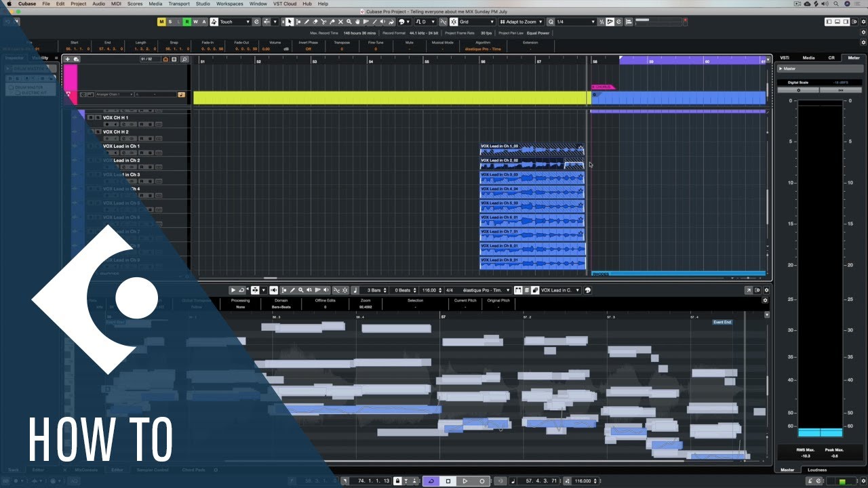This screenshot has height=488, width=868.
Task: Toggle global Mute M button
Action: click(162, 22)
